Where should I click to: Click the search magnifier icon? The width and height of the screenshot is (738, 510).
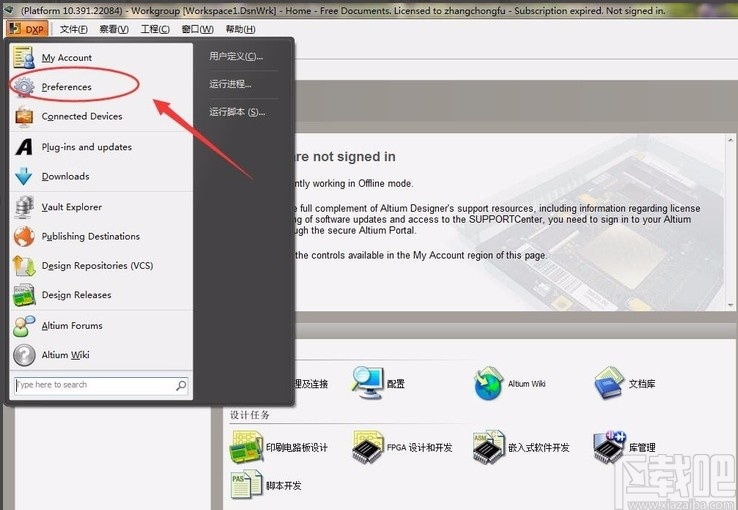(x=181, y=386)
